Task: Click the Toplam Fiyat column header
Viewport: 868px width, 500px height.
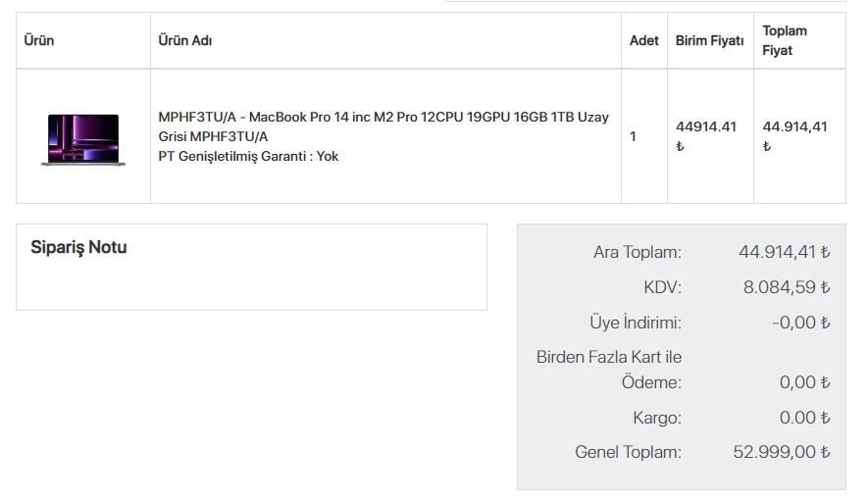Action: (785, 41)
